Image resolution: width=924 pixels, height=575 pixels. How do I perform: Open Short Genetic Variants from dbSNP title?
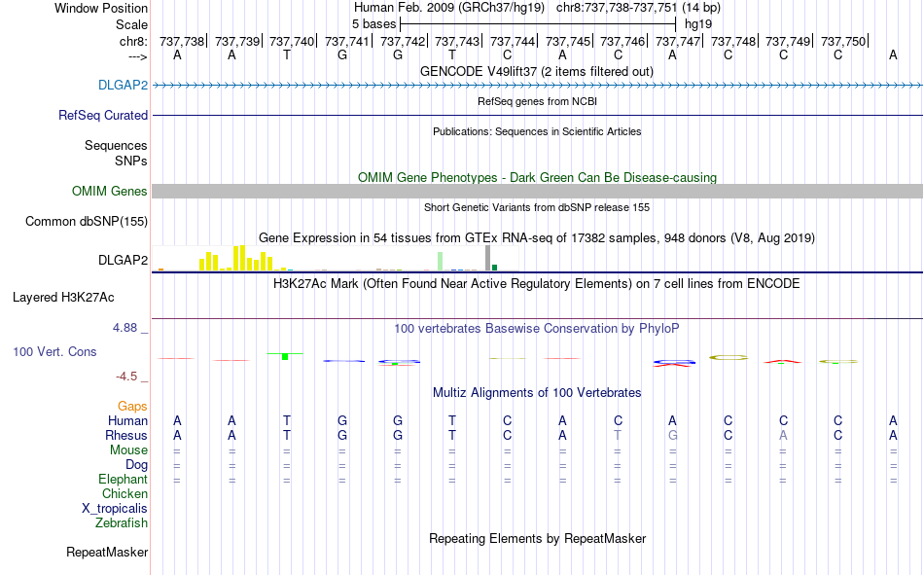pos(537,207)
